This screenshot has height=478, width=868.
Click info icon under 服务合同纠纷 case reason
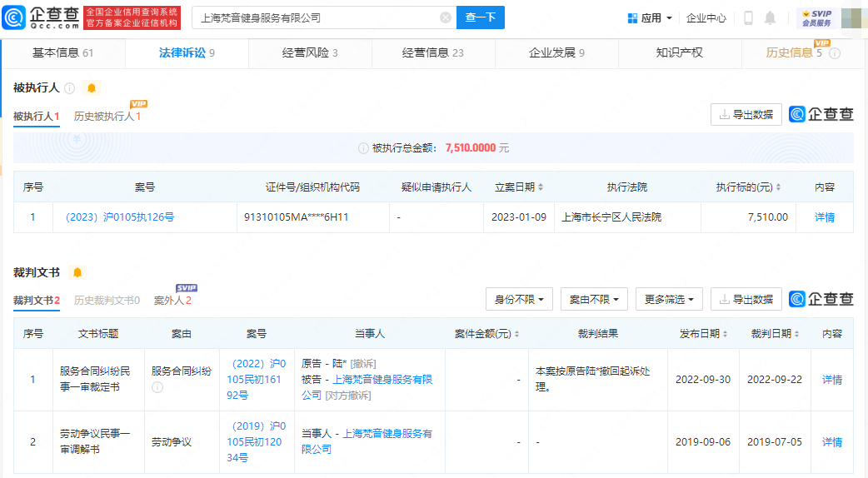click(x=157, y=387)
